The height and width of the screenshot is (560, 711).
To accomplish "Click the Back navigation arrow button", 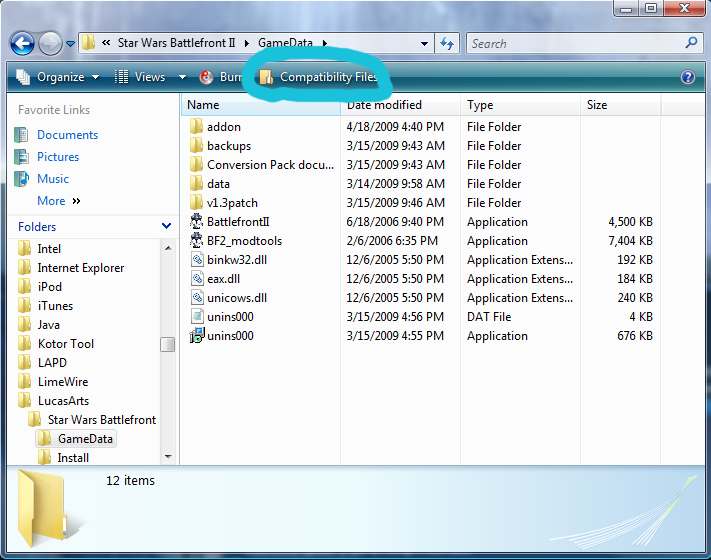I will (22, 44).
